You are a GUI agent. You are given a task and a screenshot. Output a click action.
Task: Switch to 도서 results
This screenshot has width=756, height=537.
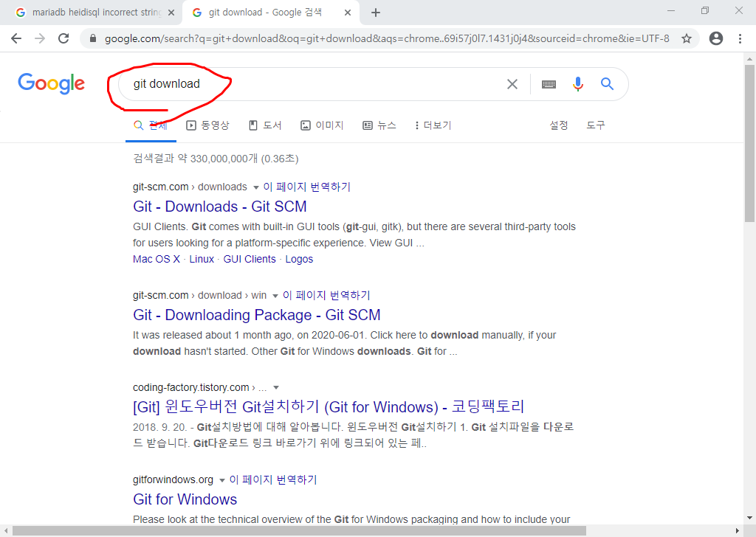click(265, 125)
